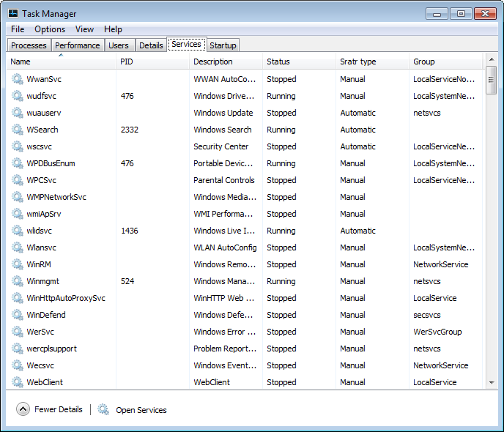Image resolution: width=504 pixels, height=432 pixels.
Task: Click the WLAN AutoConfig description
Action: coord(225,247)
